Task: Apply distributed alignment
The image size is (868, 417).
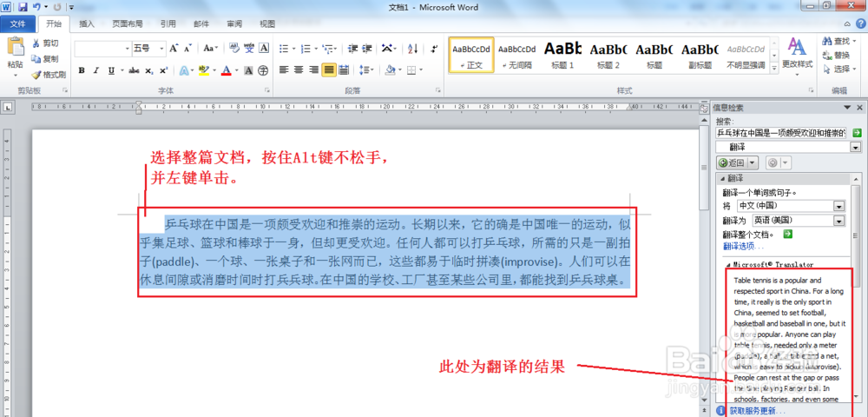Action: pyautogui.click(x=344, y=70)
